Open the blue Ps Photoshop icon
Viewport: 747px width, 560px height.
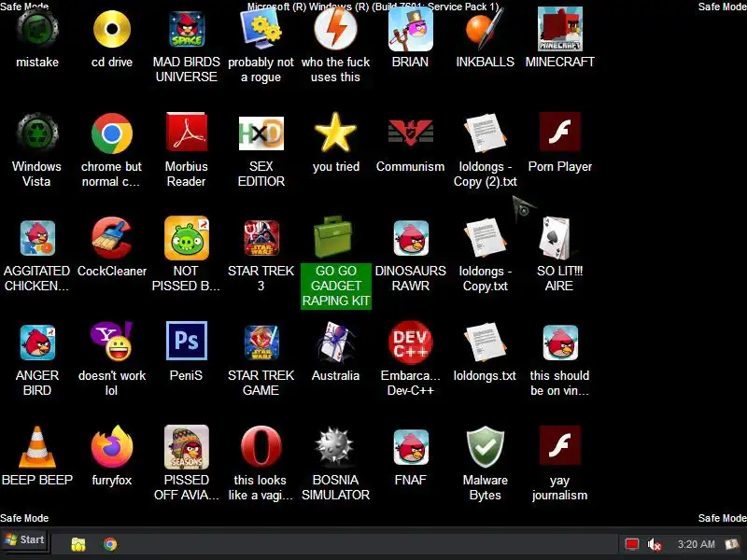tap(187, 341)
